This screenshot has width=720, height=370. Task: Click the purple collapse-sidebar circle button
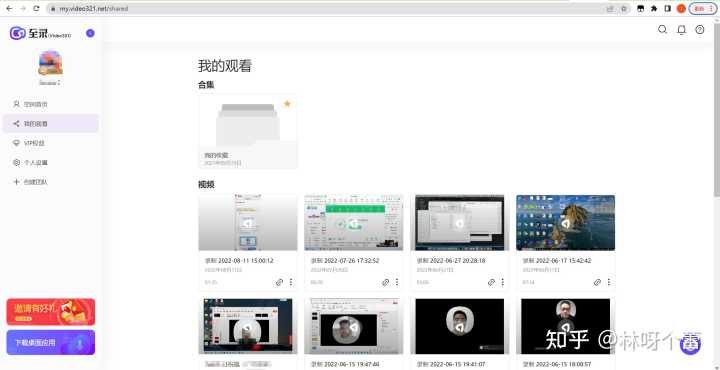pos(90,33)
